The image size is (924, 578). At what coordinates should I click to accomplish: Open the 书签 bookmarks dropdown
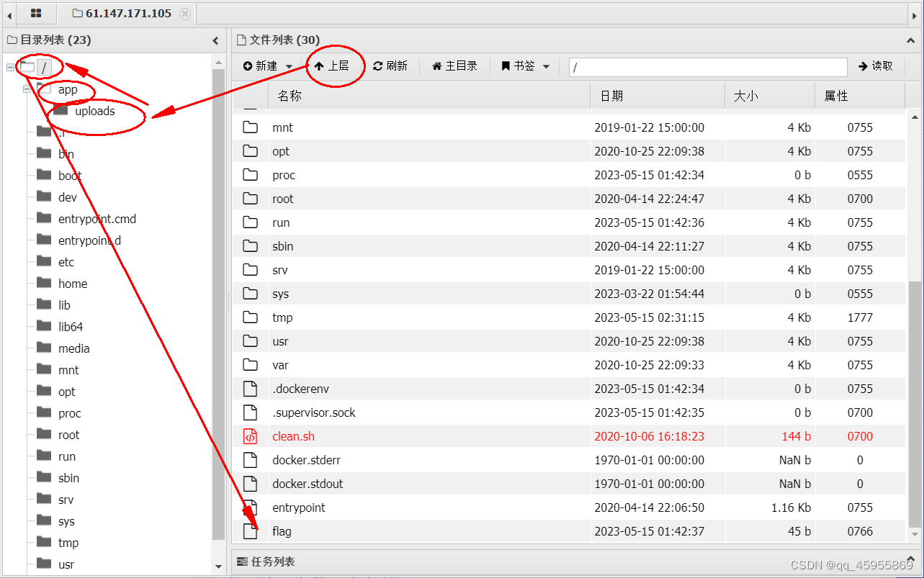click(x=526, y=66)
